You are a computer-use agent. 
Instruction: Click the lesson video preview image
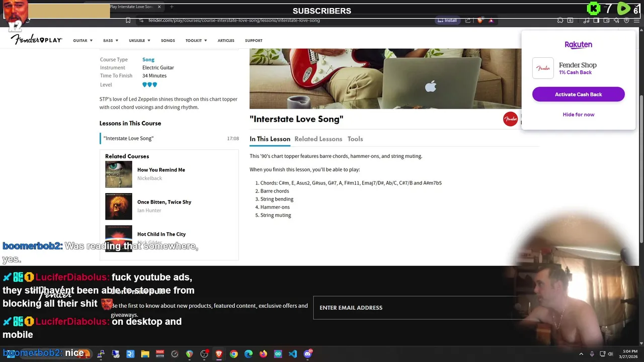(x=385, y=78)
